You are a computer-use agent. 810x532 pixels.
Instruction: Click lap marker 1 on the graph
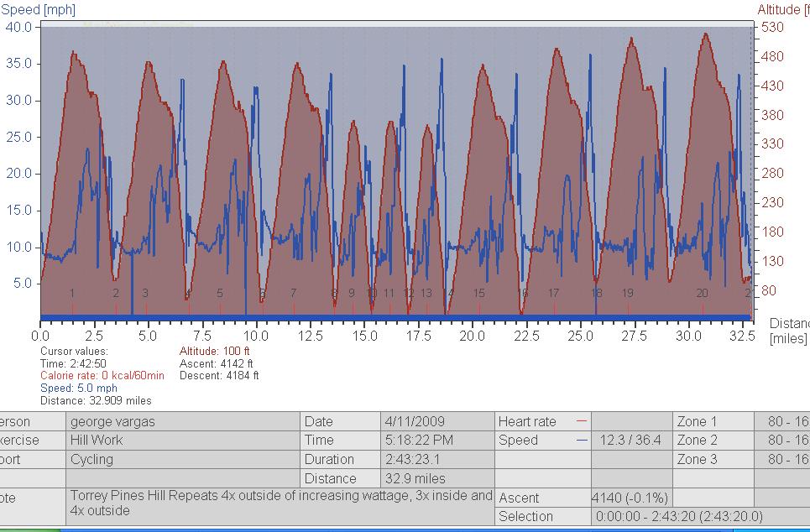pyautogui.click(x=73, y=294)
